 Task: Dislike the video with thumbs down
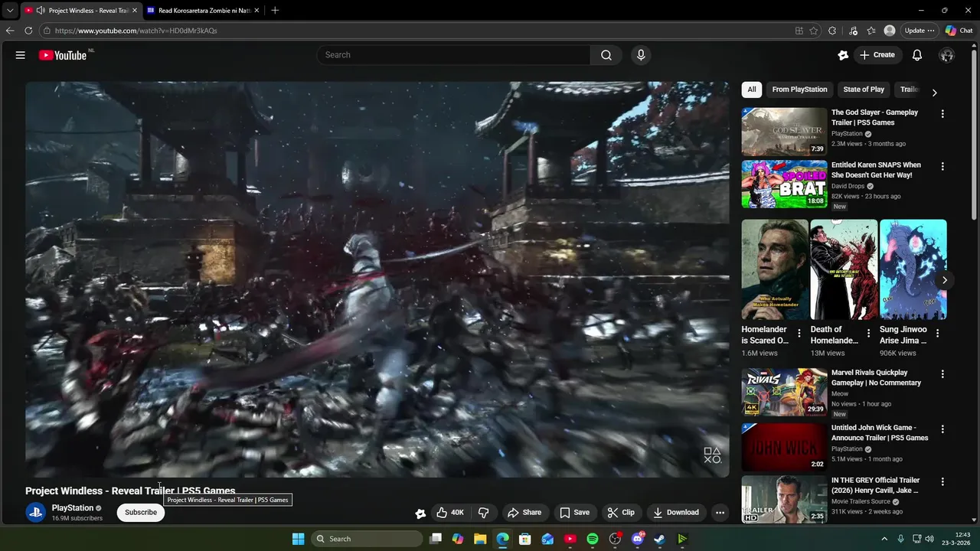484,513
